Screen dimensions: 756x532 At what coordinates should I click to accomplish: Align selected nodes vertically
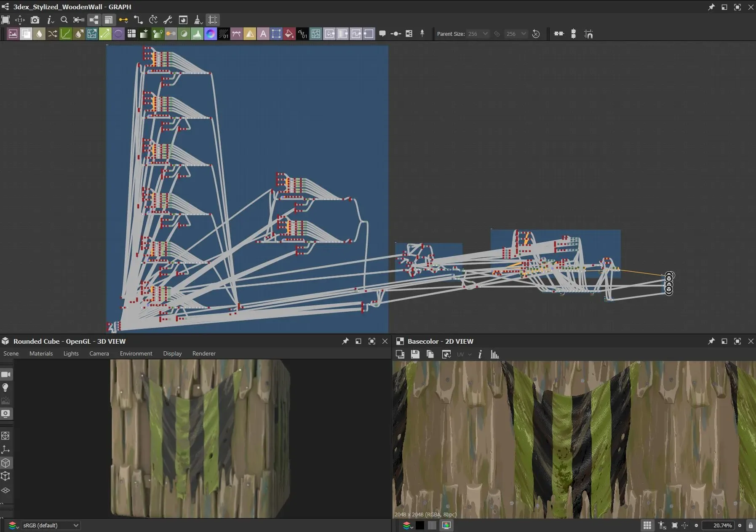(573, 34)
